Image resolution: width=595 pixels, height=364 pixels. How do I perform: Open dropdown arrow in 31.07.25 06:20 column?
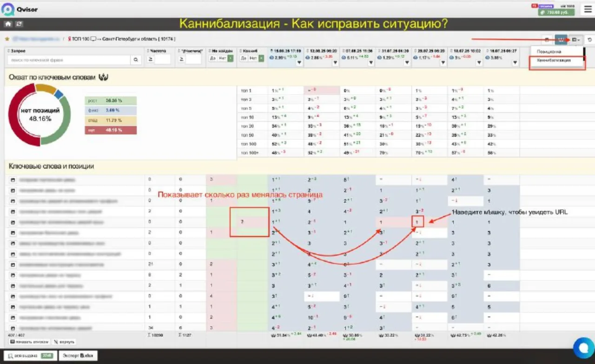407,63
